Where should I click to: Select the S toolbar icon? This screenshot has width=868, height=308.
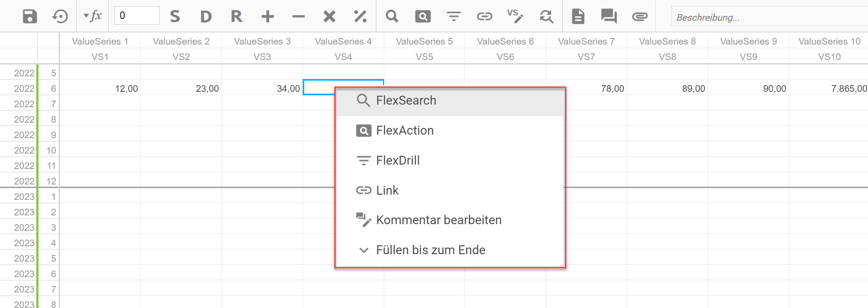pos(175,16)
